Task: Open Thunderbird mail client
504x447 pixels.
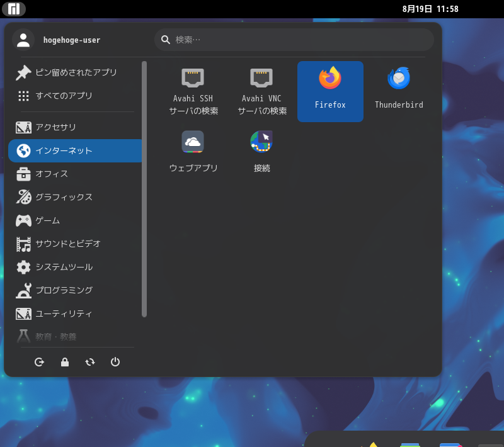Action: [399, 91]
